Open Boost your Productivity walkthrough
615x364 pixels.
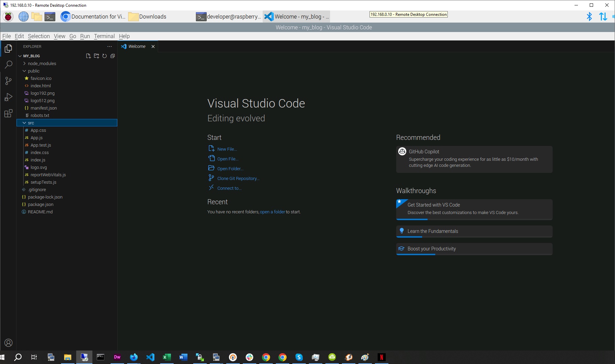click(474, 249)
